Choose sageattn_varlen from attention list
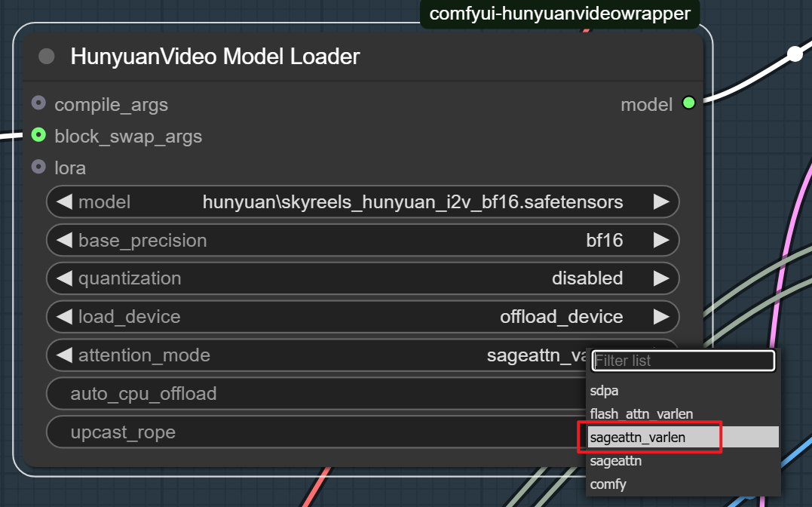This screenshot has width=812, height=507. pos(683,437)
